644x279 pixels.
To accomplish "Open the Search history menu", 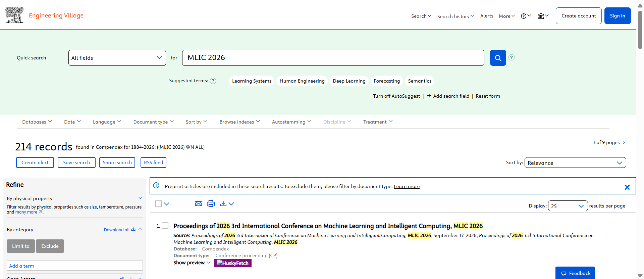I will pyautogui.click(x=455, y=16).
